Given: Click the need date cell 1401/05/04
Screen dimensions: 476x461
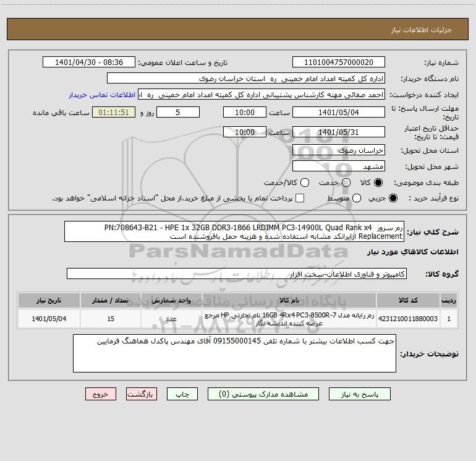Looking at the screenshot, I should 49,319.
